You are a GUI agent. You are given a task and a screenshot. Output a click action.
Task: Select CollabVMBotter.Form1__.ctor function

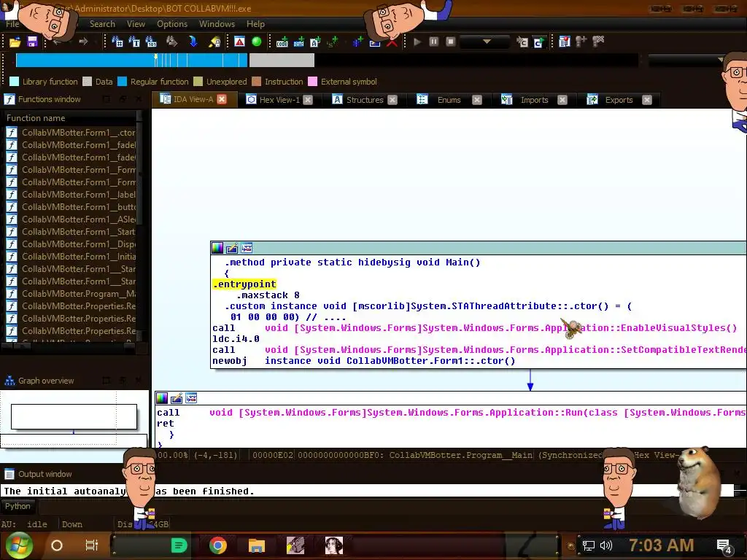pyautogui.click(x=71, y=133)
